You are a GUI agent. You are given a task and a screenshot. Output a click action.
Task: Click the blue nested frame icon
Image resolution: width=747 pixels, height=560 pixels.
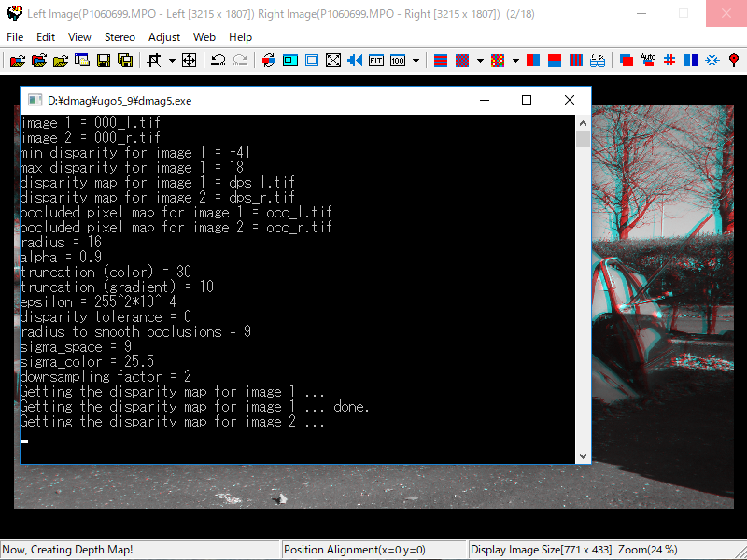click(x=312, y=61)
